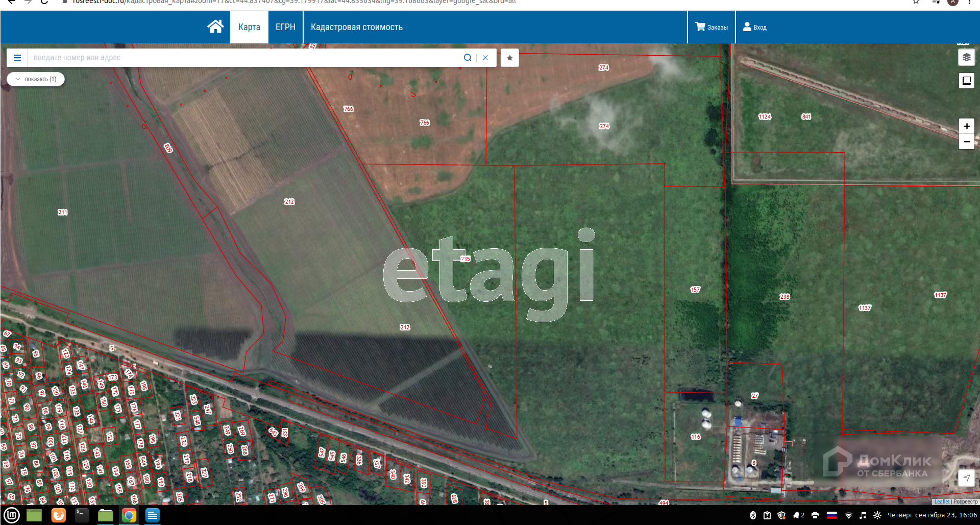Open the Bluetooth tray icon

753,515
